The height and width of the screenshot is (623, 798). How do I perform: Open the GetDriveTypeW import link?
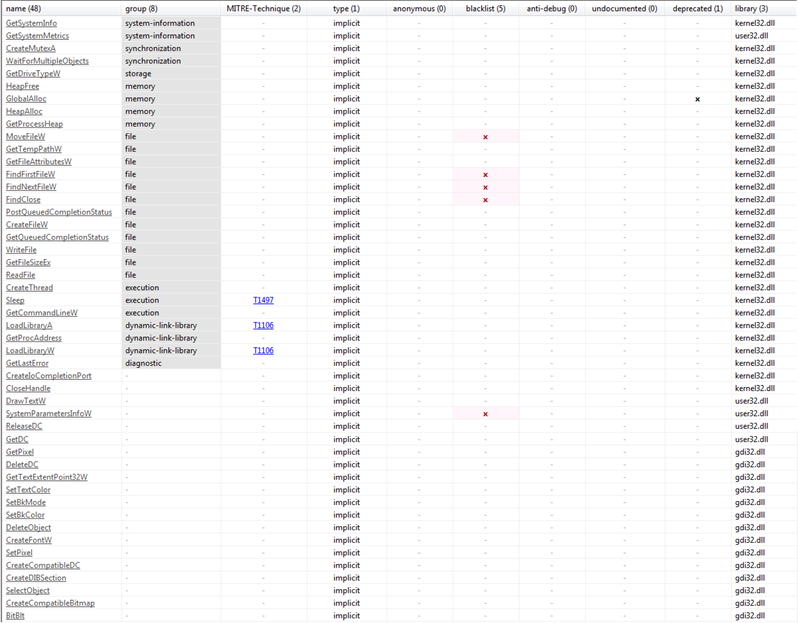click(x=33, y=74)
